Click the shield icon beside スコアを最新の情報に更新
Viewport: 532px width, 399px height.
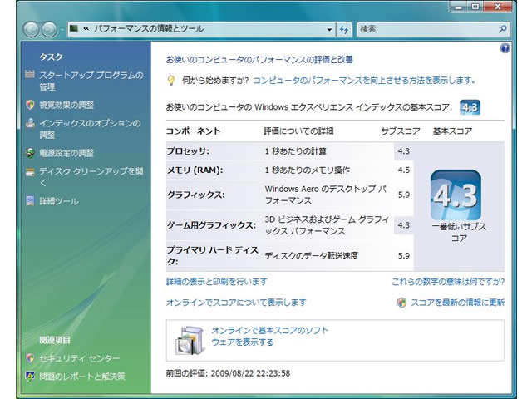401,303
